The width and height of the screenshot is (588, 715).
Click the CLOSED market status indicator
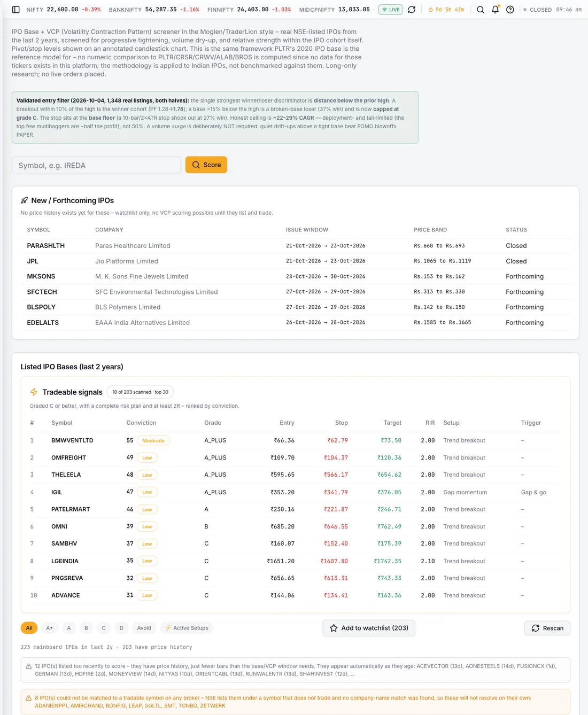(x=537, y=10)
